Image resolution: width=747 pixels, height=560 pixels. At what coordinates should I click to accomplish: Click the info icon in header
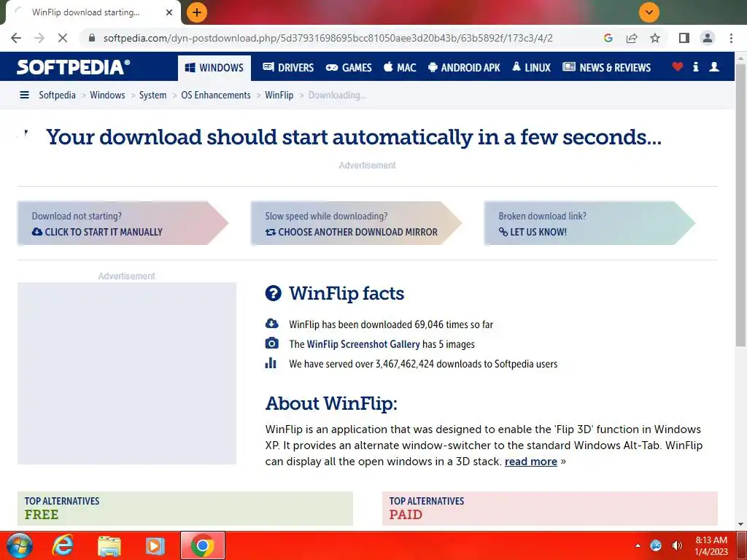[695, 66]
